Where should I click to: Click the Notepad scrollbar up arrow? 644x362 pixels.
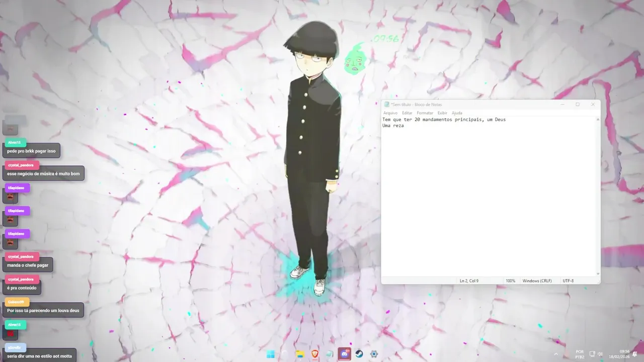pyautogui.click(x=598, y=119)
